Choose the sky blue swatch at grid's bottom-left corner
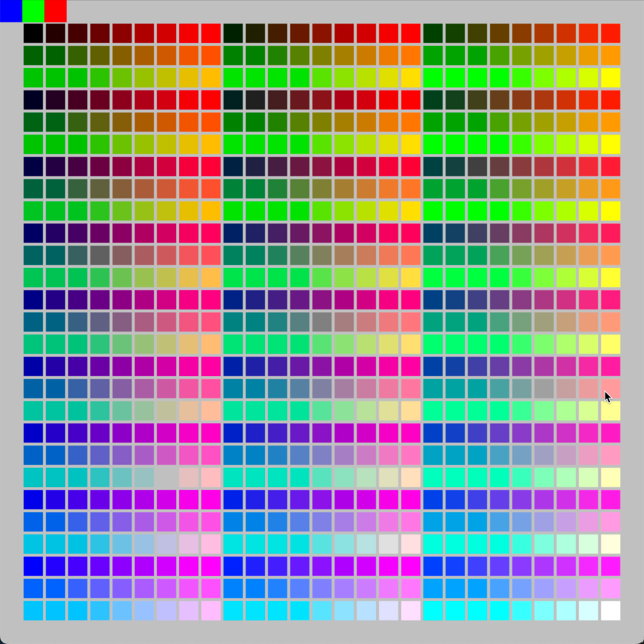This screenshot has height=644, width=644. click(x=33, y=611)
